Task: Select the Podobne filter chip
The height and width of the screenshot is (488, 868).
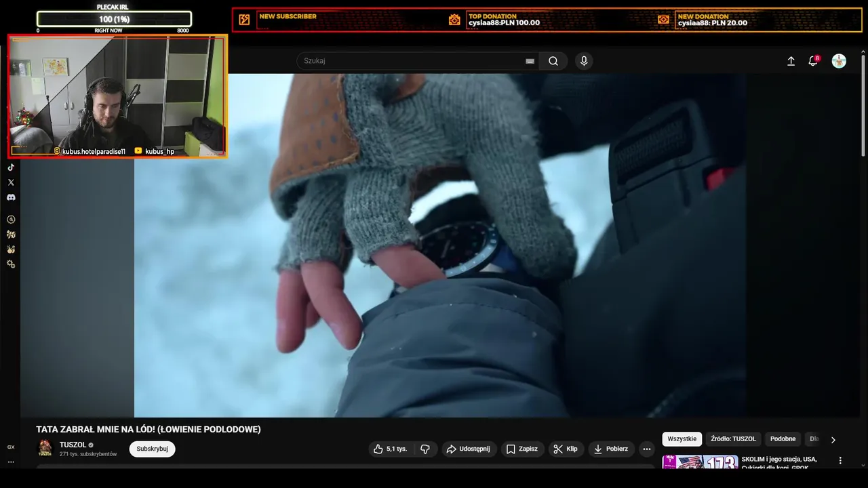Action: 783,439
